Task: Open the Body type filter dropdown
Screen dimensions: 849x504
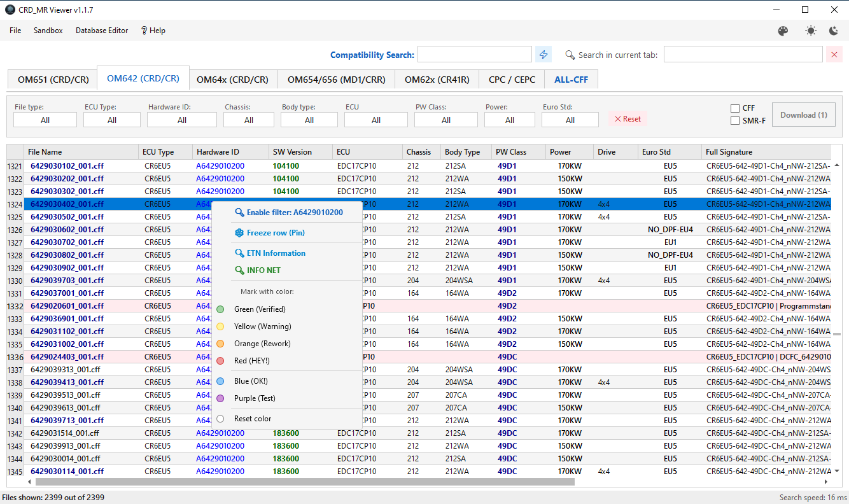Action: [x=309, y=120]
